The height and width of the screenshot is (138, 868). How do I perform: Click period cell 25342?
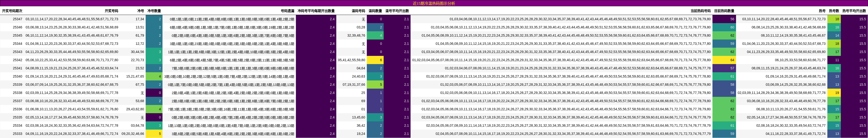click(18, 60)
